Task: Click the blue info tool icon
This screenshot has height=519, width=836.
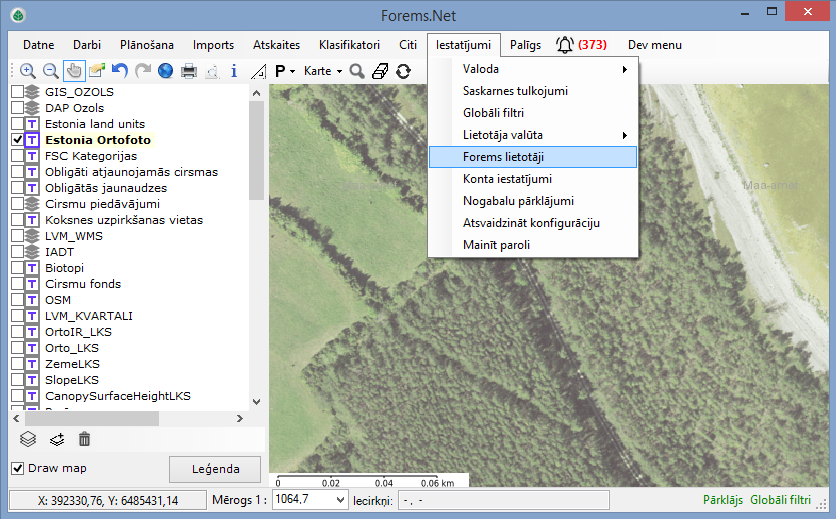Action: 234,71
